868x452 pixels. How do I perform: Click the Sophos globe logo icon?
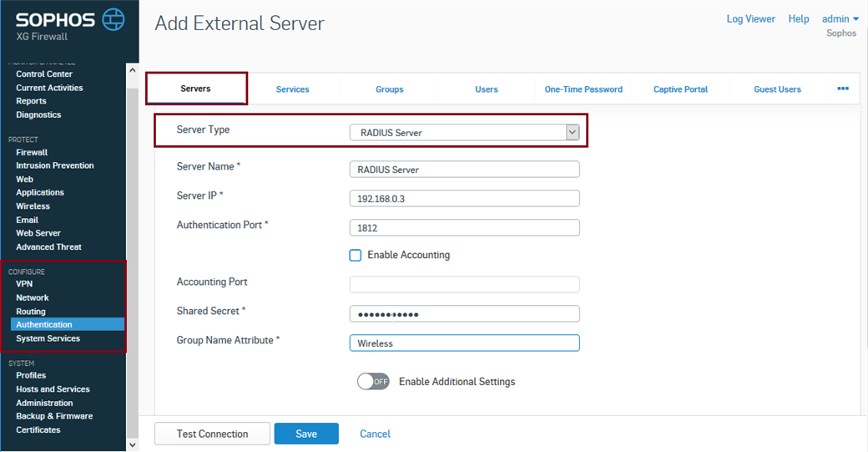tap(113, 19)
